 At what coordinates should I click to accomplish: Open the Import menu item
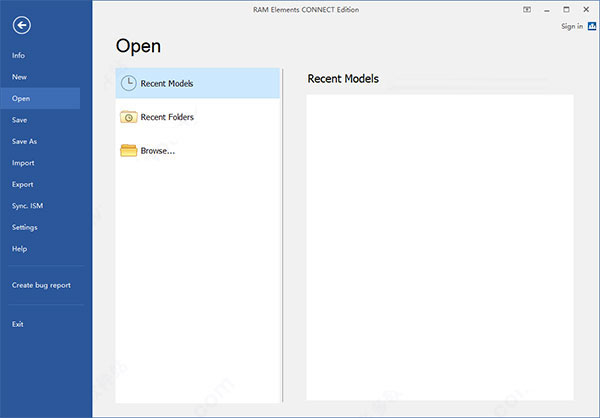23,163
